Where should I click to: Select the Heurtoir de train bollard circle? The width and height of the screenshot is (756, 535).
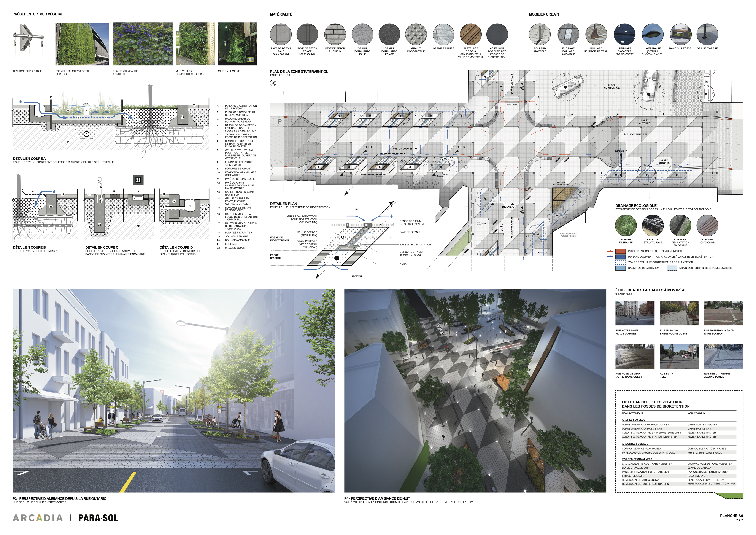pos(596,34)
